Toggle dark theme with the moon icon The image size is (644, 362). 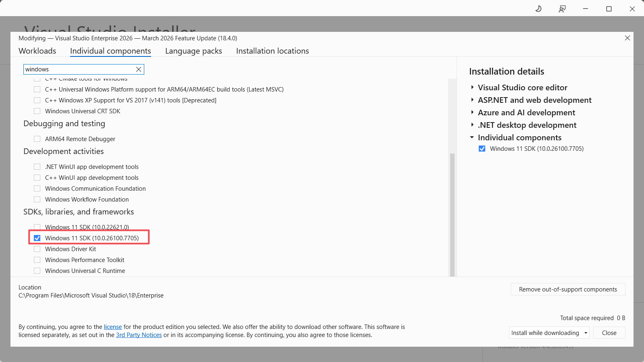[538, 9]
